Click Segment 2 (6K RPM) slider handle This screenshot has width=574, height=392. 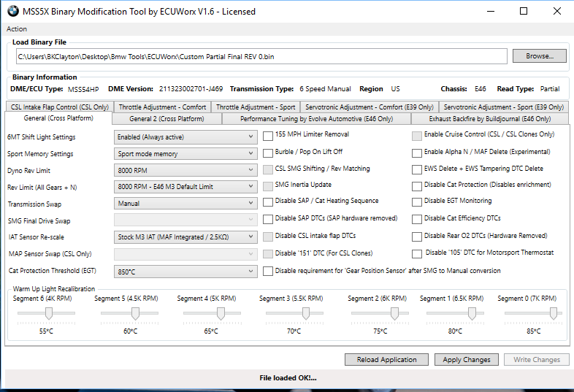(x=394, y=313)
